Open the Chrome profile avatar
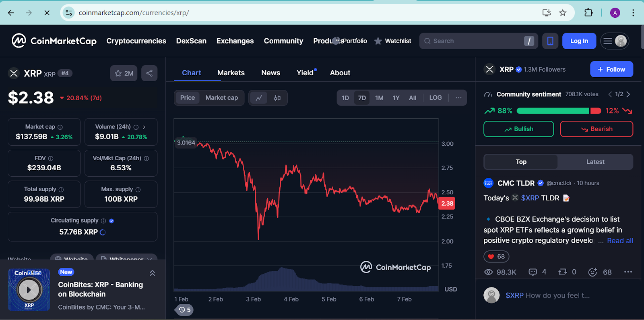This screenshot has height=320, width=644. coord(615,13)
